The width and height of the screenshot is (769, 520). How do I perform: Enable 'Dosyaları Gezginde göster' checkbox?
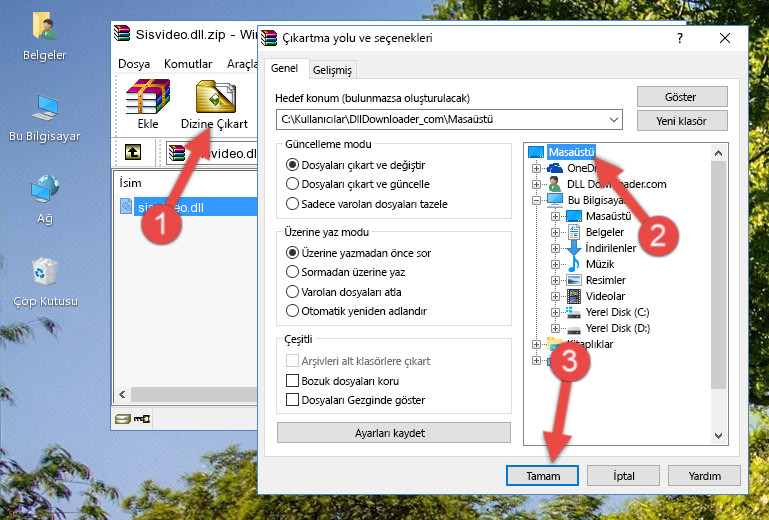click(x=292, y=400)
